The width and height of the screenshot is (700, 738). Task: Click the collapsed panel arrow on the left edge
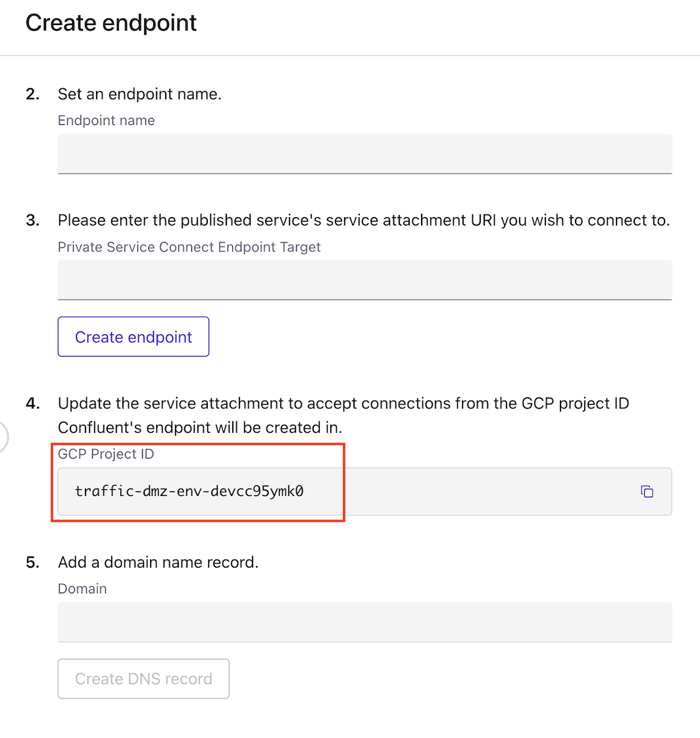tap(3, 436)
